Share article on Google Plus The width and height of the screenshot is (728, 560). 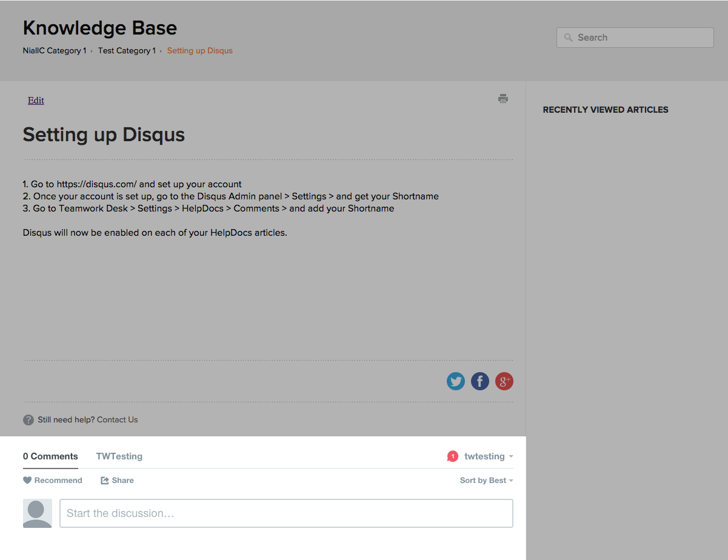click(504, 381)
